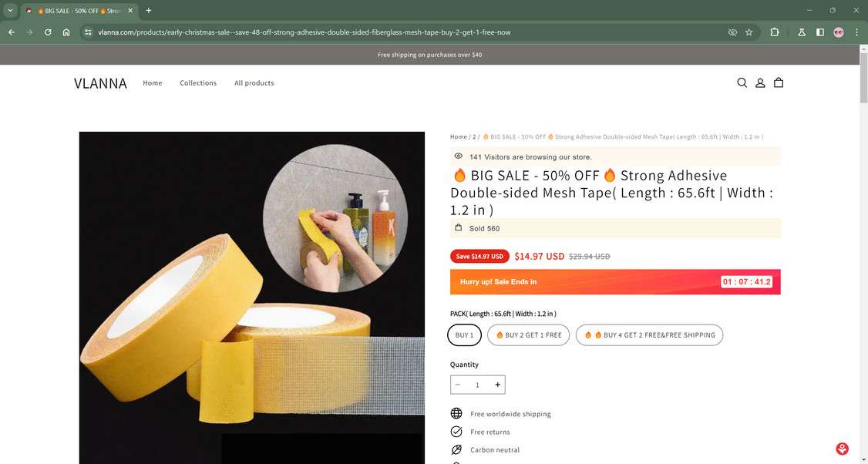868x464 pixels.
Task: Click the bookmark star in the address bar
Action: (x=749, y=32)
